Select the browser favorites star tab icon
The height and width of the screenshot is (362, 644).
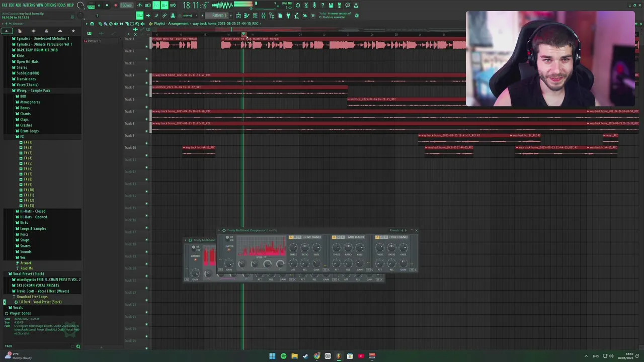[73, 31]
